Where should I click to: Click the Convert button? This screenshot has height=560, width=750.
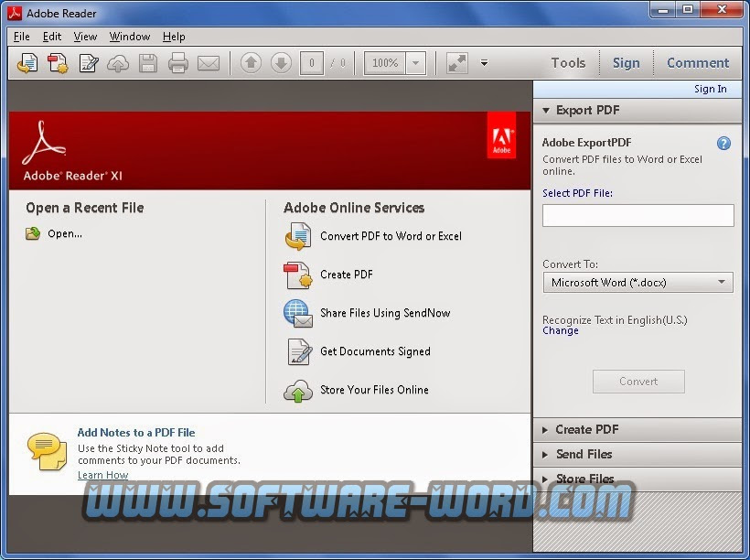coord(638,382)
